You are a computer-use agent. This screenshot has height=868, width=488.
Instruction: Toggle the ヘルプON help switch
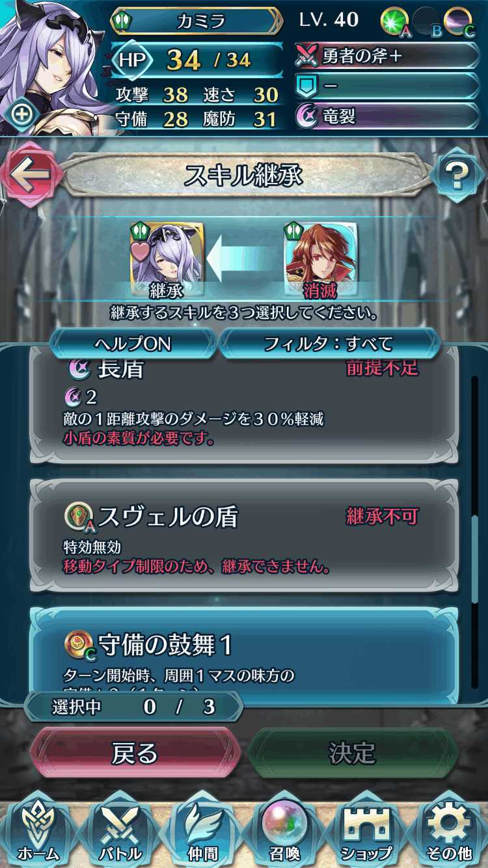tap(133, 343)
